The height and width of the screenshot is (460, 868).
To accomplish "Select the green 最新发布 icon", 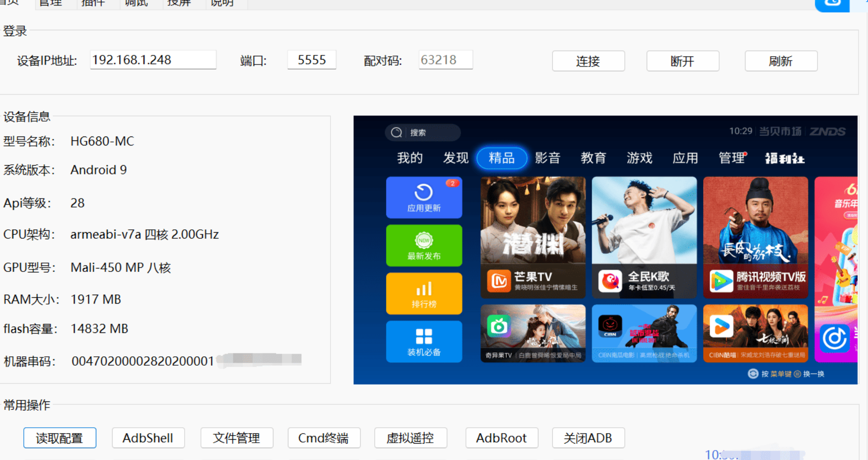I will click(424, 245).
